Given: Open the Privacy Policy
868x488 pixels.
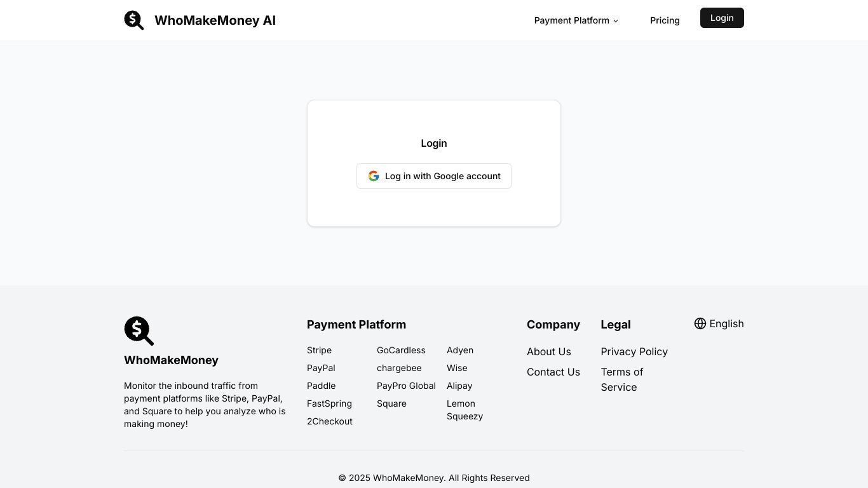Looking at the screenshot, I should click(634, 351).
